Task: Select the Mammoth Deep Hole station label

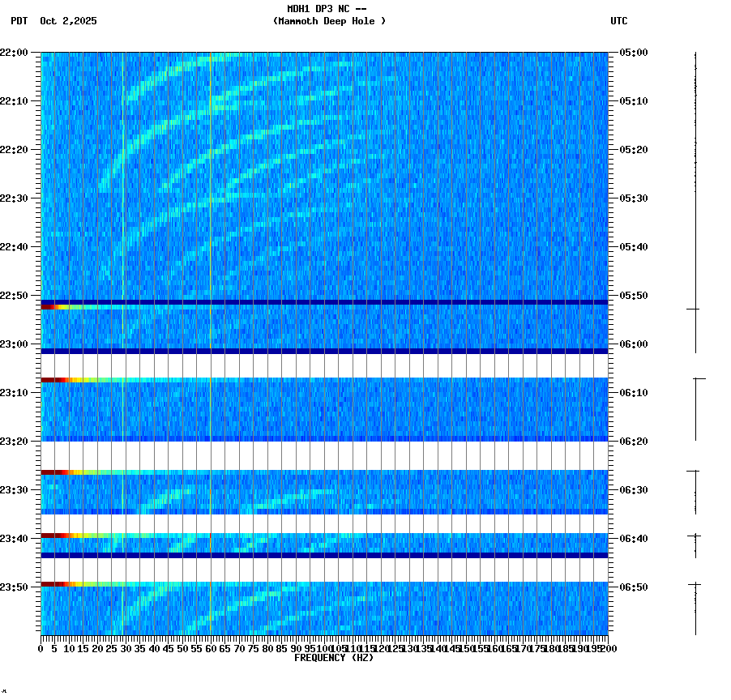Action: click(x=329, y=22)
